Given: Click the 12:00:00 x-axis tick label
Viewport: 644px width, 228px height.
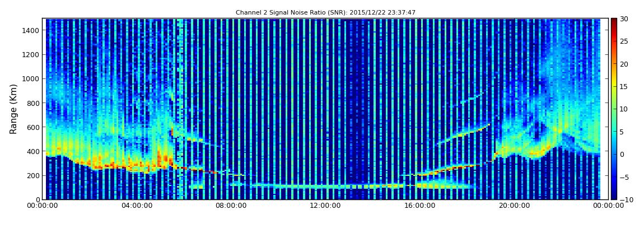Looking at the screenshot, I should click(x=325, y=206).
